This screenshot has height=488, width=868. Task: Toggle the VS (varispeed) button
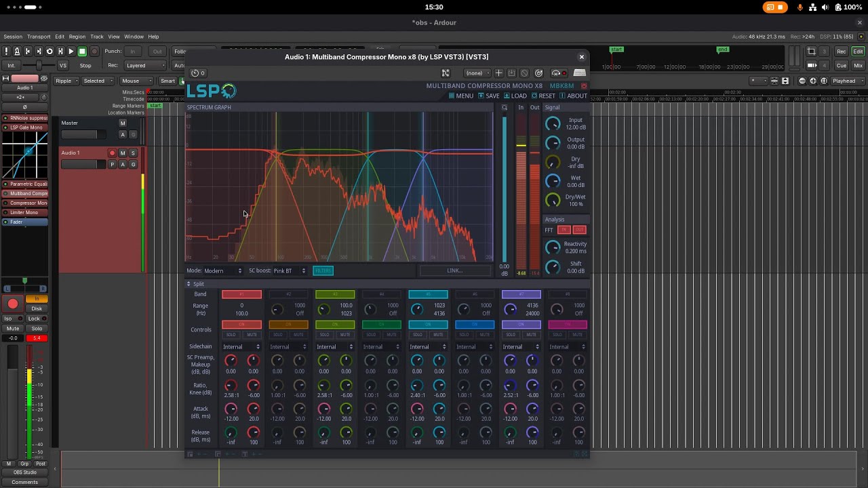(63, 66)
